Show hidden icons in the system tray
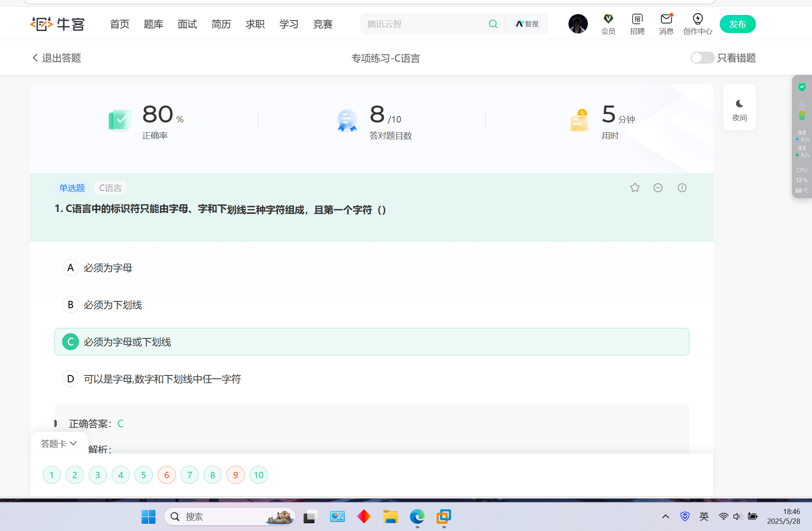 pos(666,516)
